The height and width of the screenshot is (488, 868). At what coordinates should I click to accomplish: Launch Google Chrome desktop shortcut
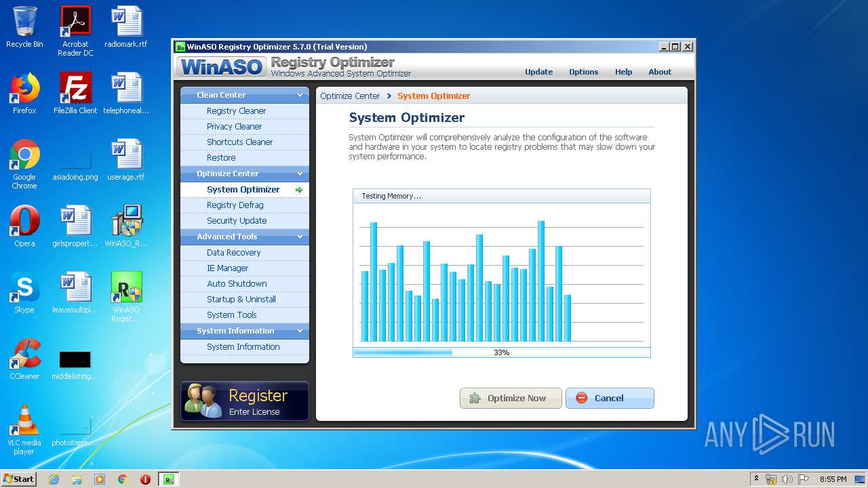pyautogui.click(x=24, y=164)
